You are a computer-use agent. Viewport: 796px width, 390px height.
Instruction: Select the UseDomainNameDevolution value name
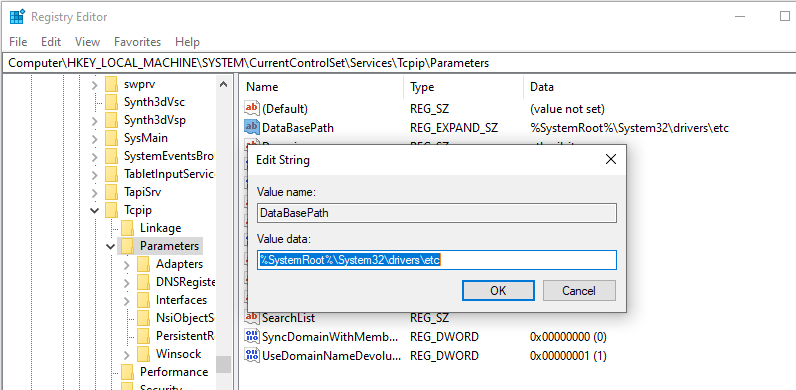[x=331, y=355]
